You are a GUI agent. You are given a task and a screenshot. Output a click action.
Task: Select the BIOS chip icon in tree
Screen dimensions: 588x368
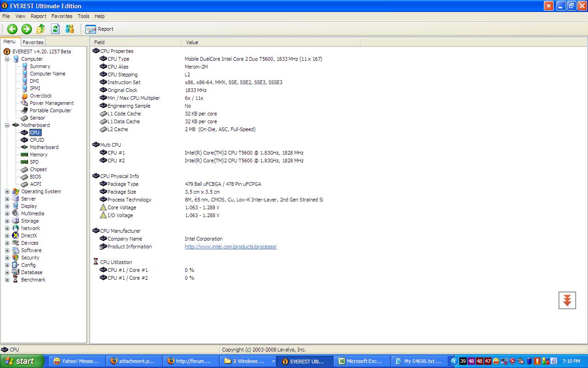pyautogui.click(x=25, y=177)
